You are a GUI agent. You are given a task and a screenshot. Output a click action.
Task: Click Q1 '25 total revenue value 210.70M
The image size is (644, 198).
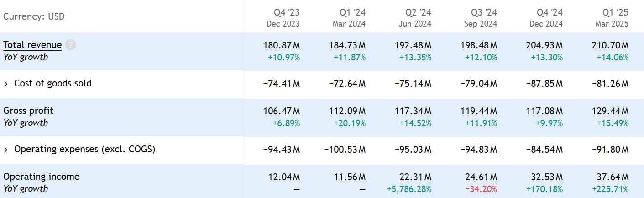610,45
